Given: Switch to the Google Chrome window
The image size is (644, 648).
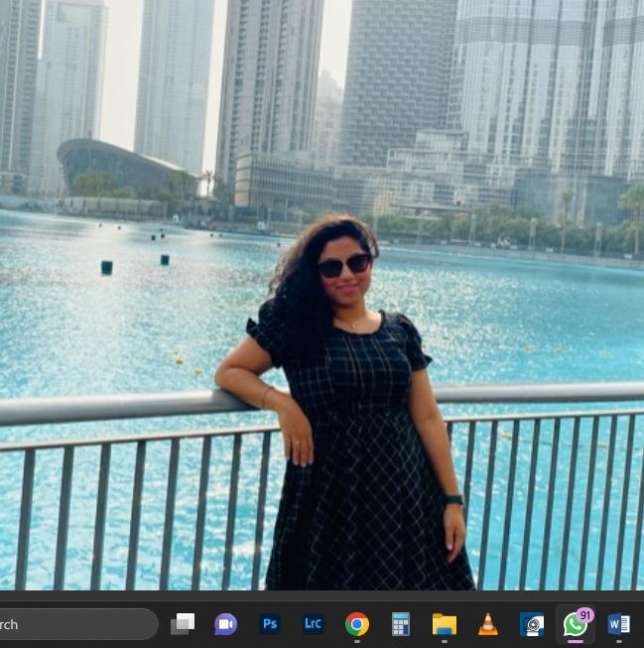Looking at the screenshot, I should [356, 624].
